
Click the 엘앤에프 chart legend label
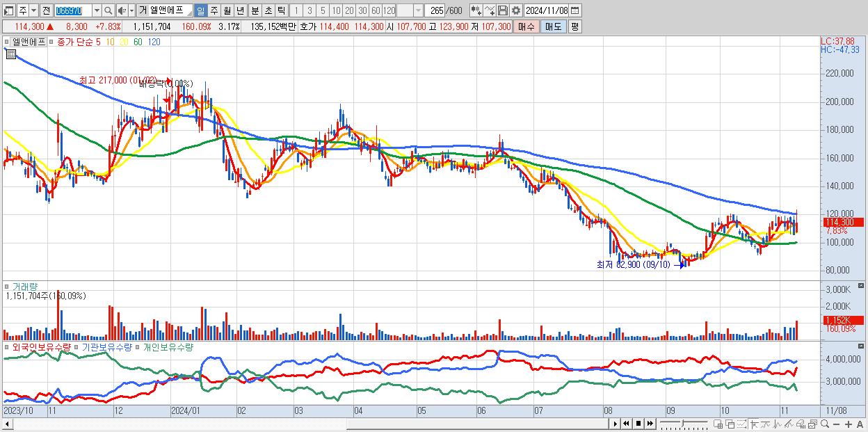point(29,42)
